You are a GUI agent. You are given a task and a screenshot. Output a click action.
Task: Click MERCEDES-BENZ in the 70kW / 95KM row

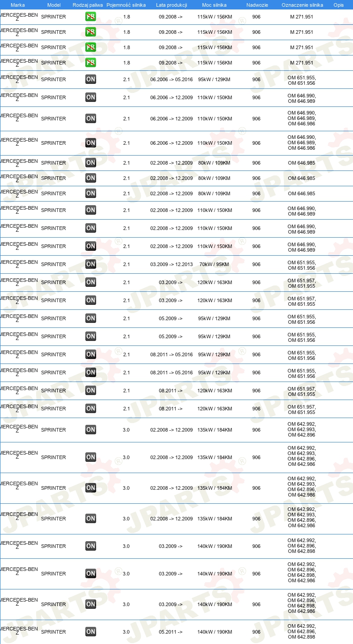(x=19, y=264)
